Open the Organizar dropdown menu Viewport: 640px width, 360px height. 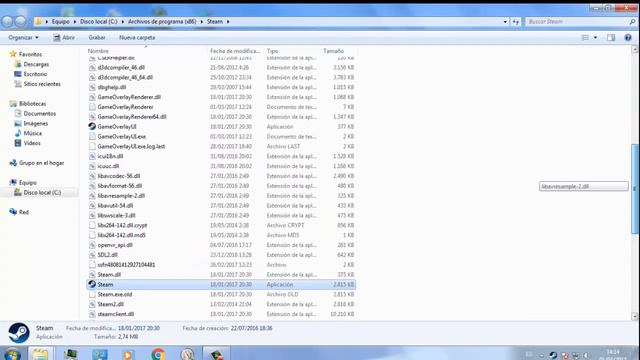pyautogui.click(x=23, y=38)
